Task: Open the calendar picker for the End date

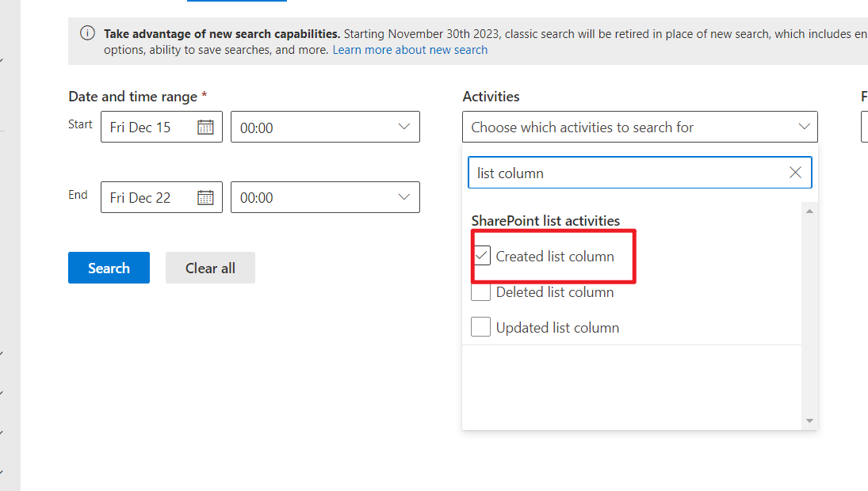Action: (x=206, y=197)
